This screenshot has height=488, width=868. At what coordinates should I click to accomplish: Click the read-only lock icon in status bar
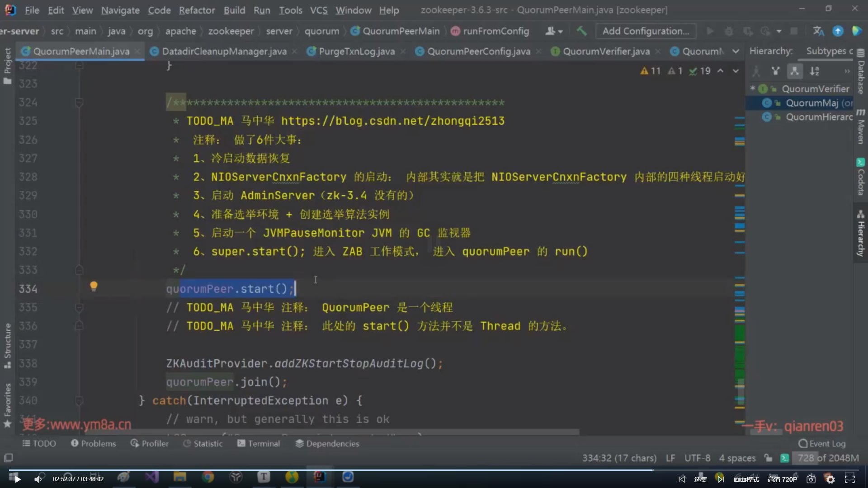pos(768,458)
